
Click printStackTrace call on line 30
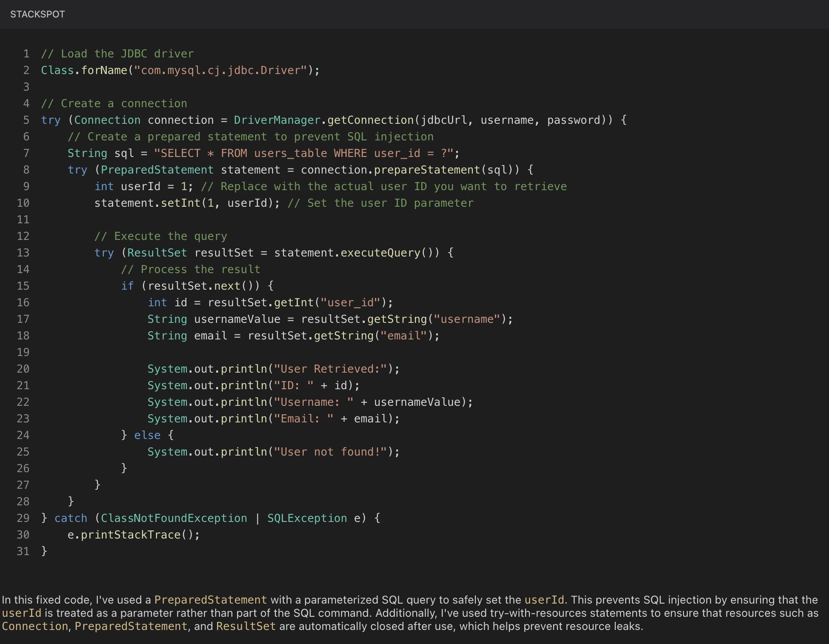click(x=131, y=535)
